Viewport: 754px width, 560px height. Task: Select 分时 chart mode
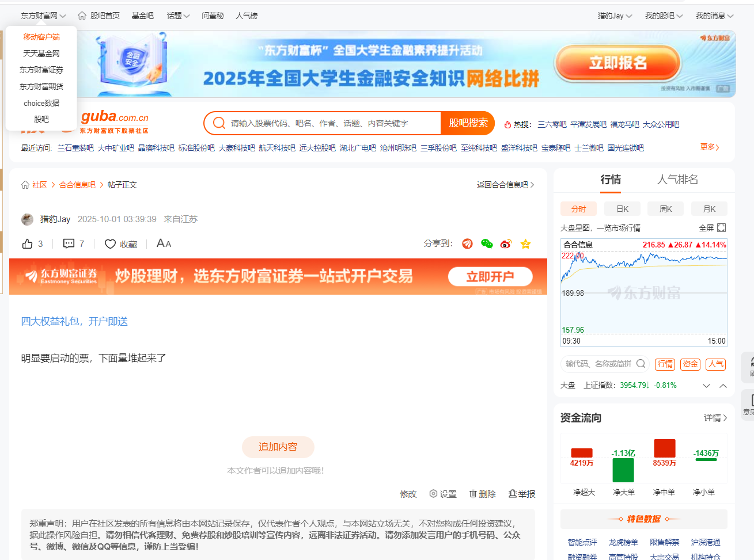(578, 209)
